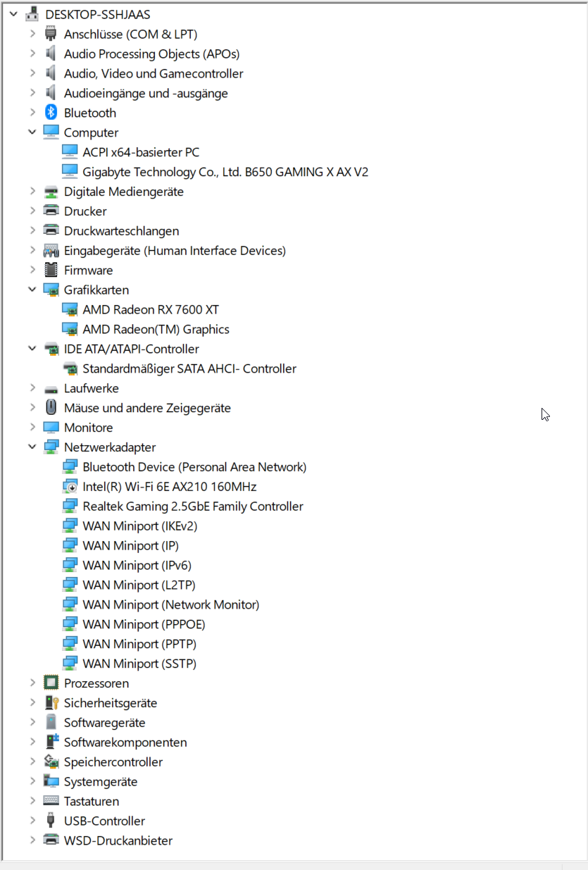
Task: Click the Firmware chip icon
Action: click(51, 270)
